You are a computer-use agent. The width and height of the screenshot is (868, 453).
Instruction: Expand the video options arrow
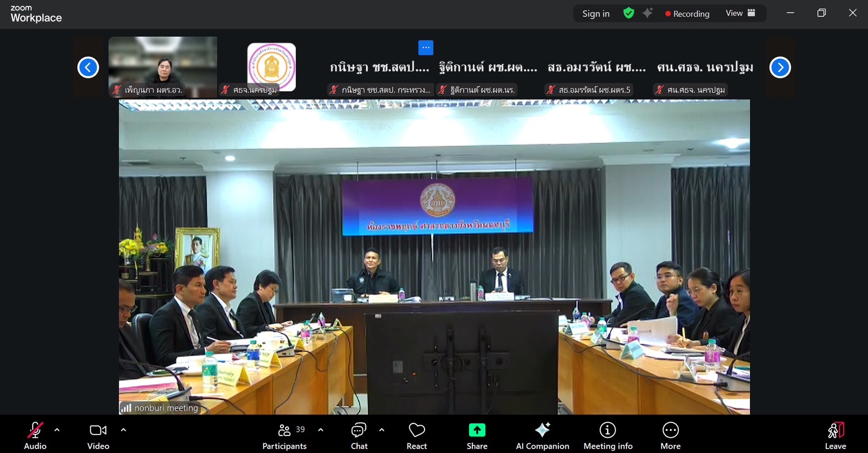coord(123,430)
